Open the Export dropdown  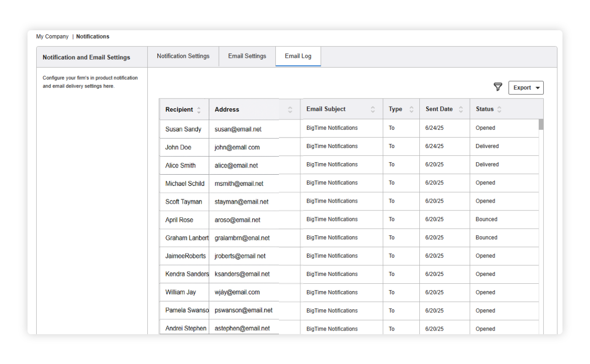526,88
